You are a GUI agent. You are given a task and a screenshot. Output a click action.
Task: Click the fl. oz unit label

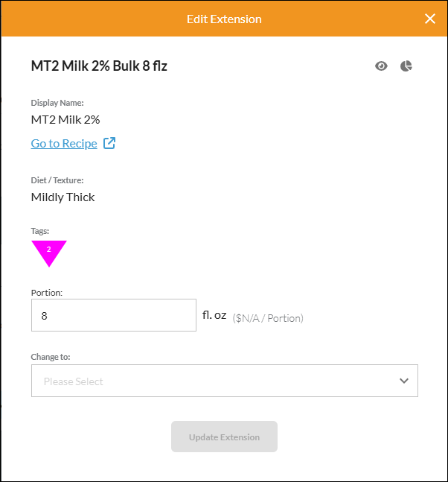pyautogui.click(x=214, y=315)
